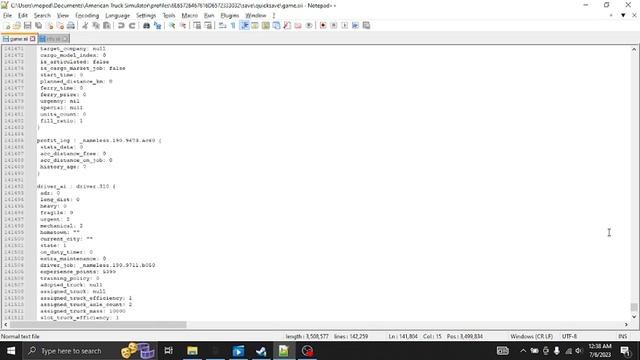The height and width of the screenshot is (360, 640).
Task: Click the Paste toolbar icon
Action: pos(107,25)
